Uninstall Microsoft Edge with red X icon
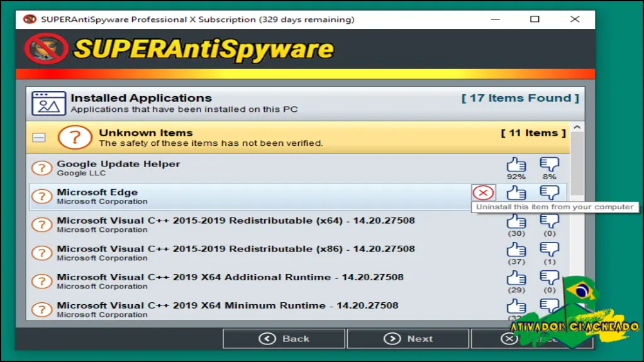This screenshot has width=644, height=362. (484, 193)
